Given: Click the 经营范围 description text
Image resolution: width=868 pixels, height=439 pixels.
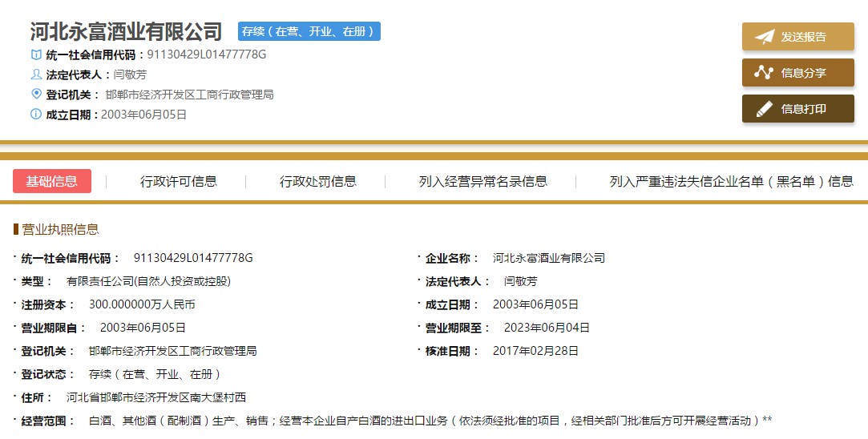Looking at the screenshot, I should point(430,420).
